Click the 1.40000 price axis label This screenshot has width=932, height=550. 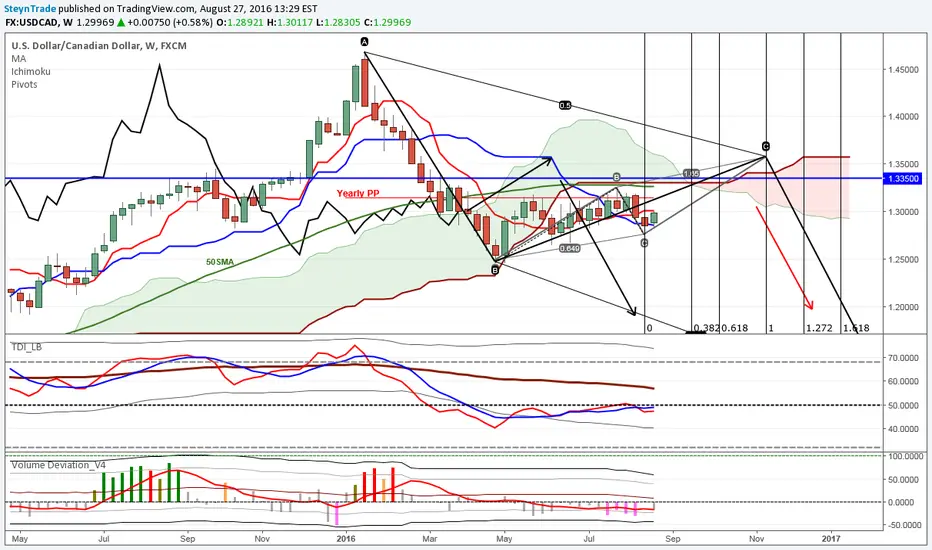pos(903,117)
